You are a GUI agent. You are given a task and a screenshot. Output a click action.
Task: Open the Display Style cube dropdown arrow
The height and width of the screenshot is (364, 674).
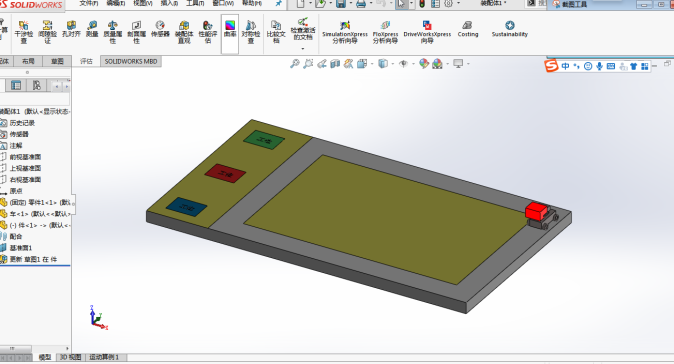[x=393, y=64]
